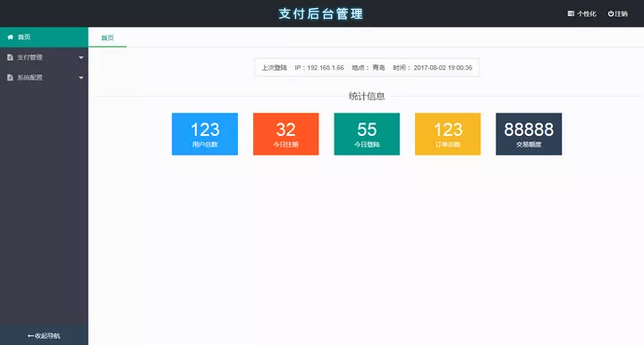This screenshot has height=345, width=644.
Task: Select 首页 in the sidebar
Action: (x=44, y=37)
